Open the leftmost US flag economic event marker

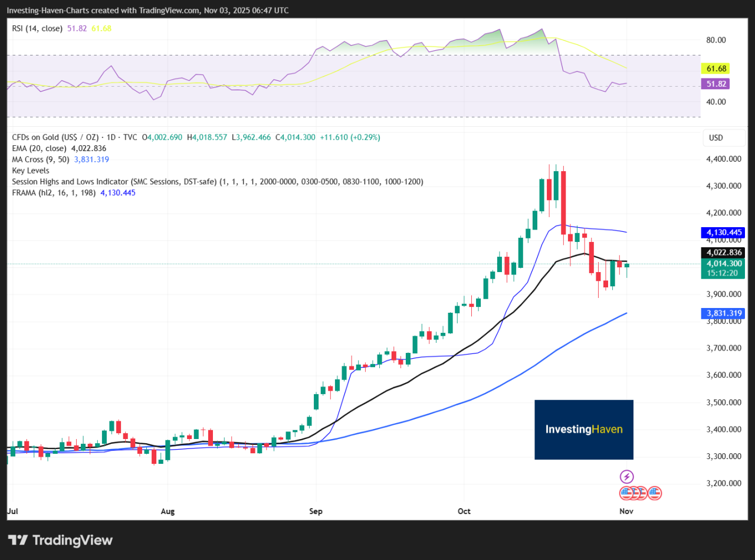pos(625,493)
